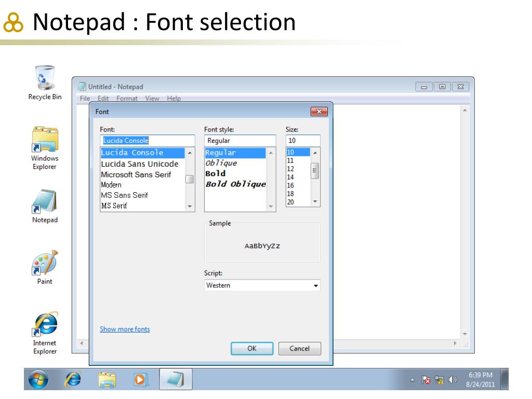Screen dimensions: 532x399
Task: Click the Action Center flag tray icon
Action: tap(426, 380)
